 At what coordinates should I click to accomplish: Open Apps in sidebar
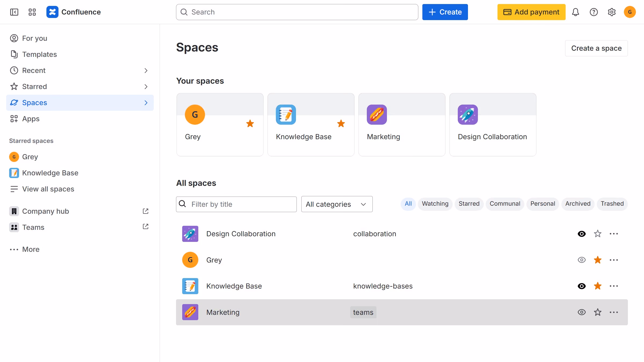[x=80, y=119]
